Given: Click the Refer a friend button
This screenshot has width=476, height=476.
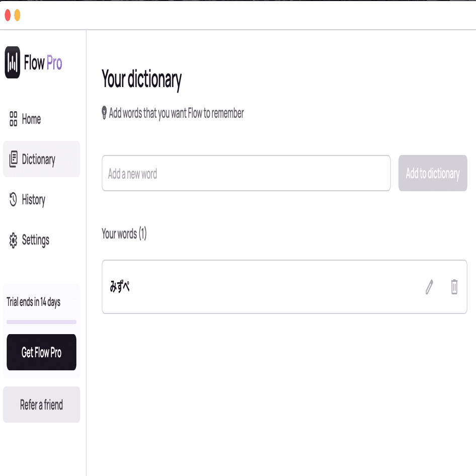Looking at the screenshot, I should coord(41,405).
